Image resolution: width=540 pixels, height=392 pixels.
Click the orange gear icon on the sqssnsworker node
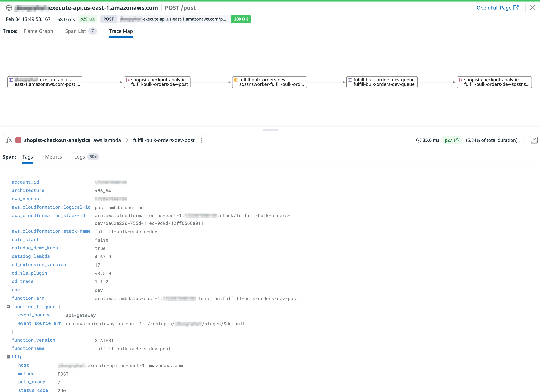[236, 80]
